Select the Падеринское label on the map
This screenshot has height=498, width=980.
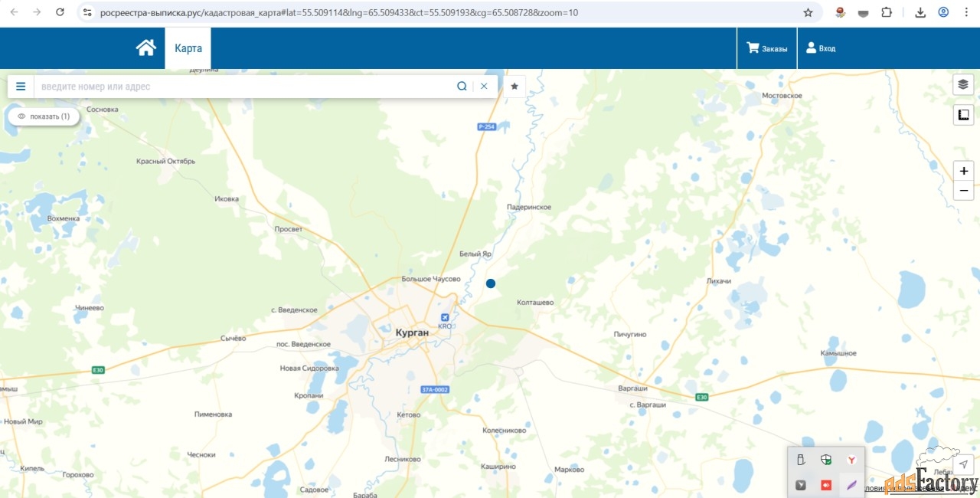[529, 208]
